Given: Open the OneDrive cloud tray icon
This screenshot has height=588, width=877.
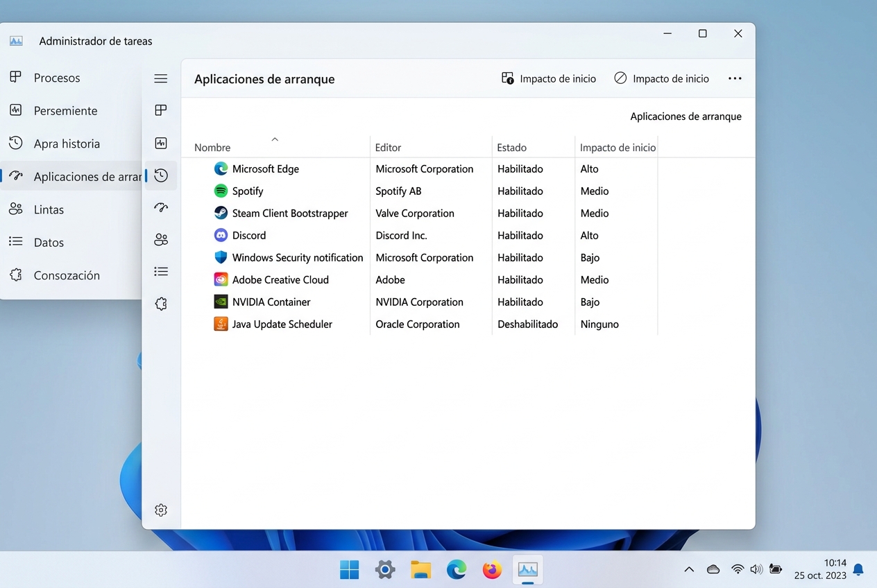Looking at the screenshot, I should (713, 569).
